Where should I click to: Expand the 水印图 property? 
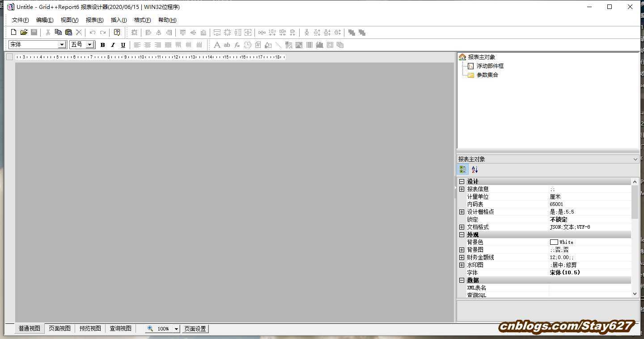(x=462, y=265)
